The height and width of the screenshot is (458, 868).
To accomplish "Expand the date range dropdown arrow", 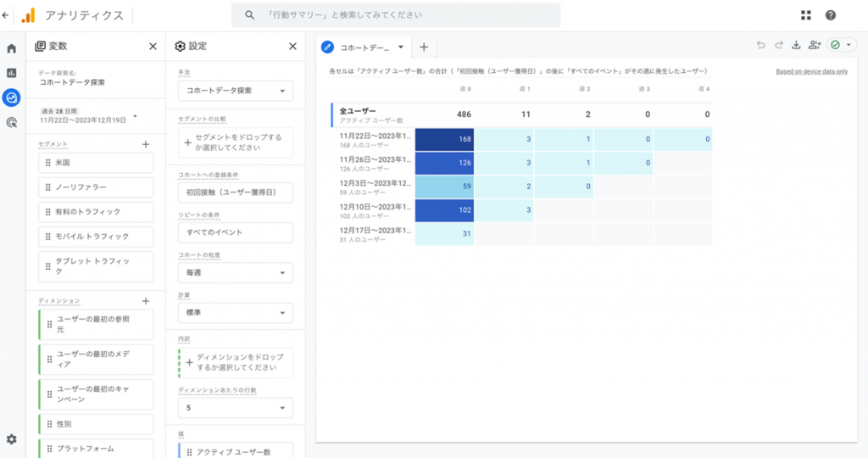I will pyautogui.click(x=135, y=116).
